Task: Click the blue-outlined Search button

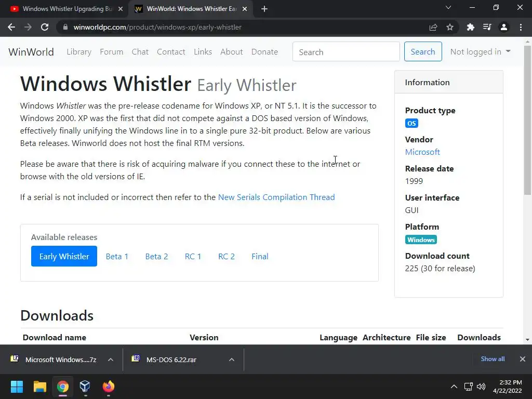Action: (423, 51)
